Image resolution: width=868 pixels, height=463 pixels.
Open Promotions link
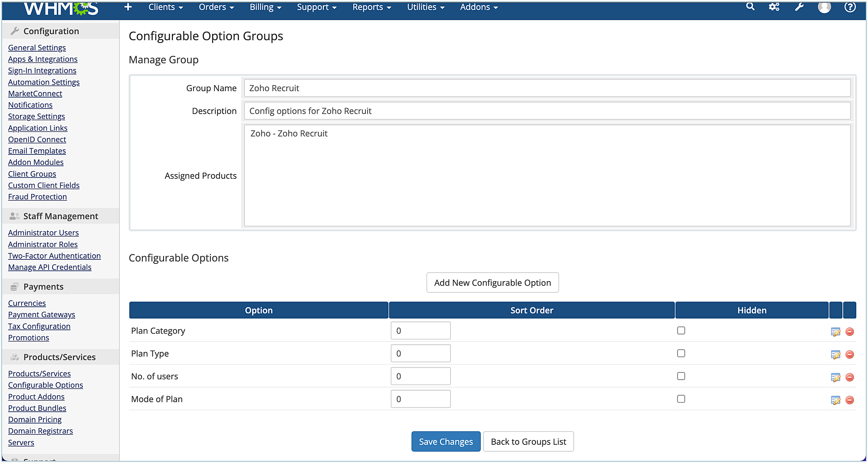point(29,338)
